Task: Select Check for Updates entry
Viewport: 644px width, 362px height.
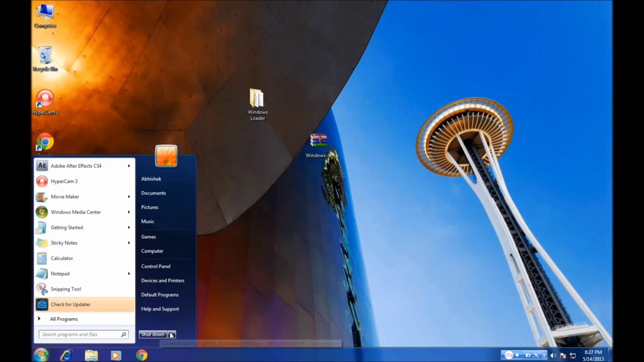Action: tap(85, 304)
